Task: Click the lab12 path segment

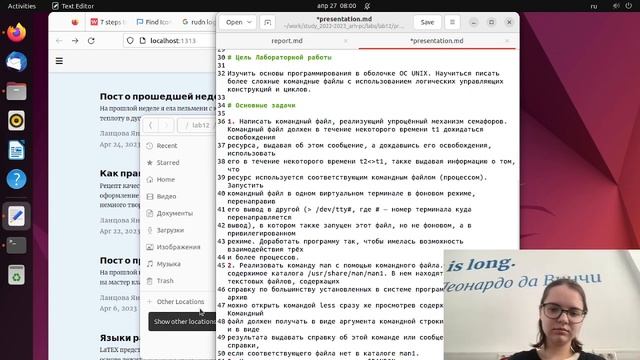Action: pyautogui.click(x=200, y=125)
